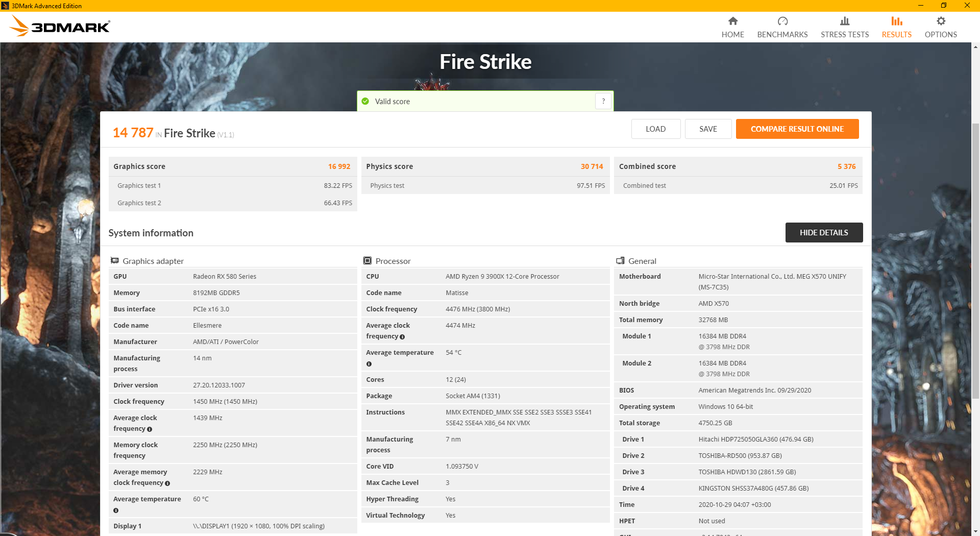The height and width of the screenshot is (536, 980).
Task: Click the GPU name Radeon RX 580 Series
Action: pos(225,277)
